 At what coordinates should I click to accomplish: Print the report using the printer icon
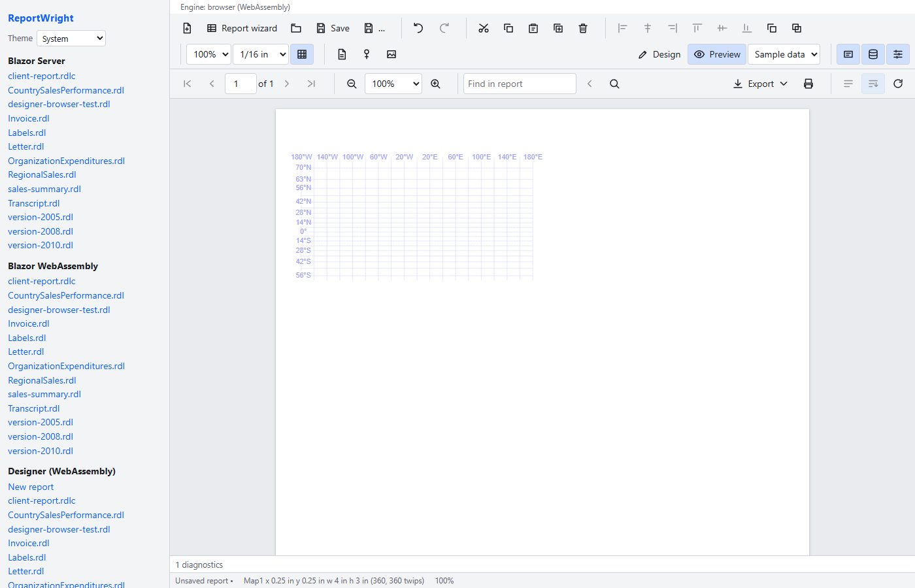pyautogui.click(x=808, y=84)
